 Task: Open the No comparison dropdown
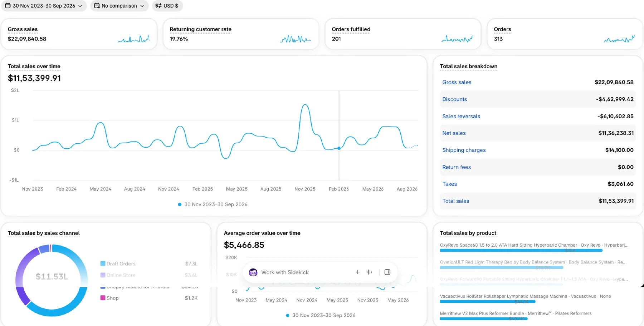[x=119, y=6]
